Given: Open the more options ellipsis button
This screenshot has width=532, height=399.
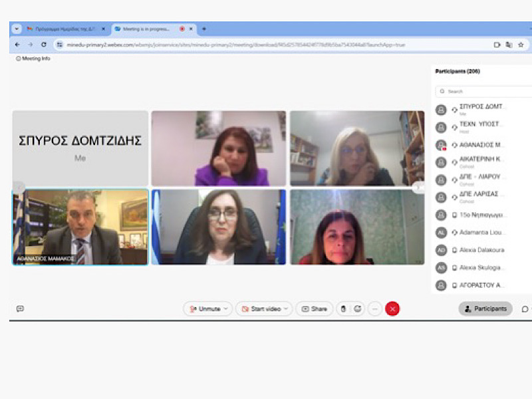Looking at the screenshot, I should coord(375,309).
